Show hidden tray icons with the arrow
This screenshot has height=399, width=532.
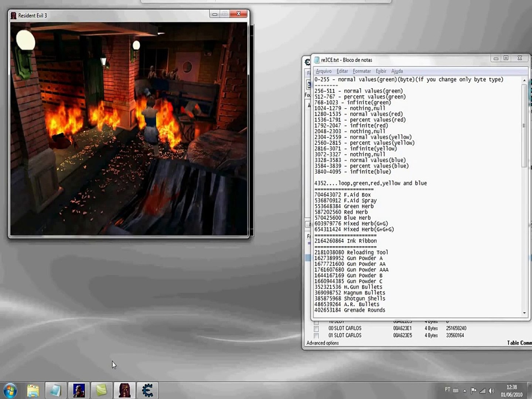[465, 391]
